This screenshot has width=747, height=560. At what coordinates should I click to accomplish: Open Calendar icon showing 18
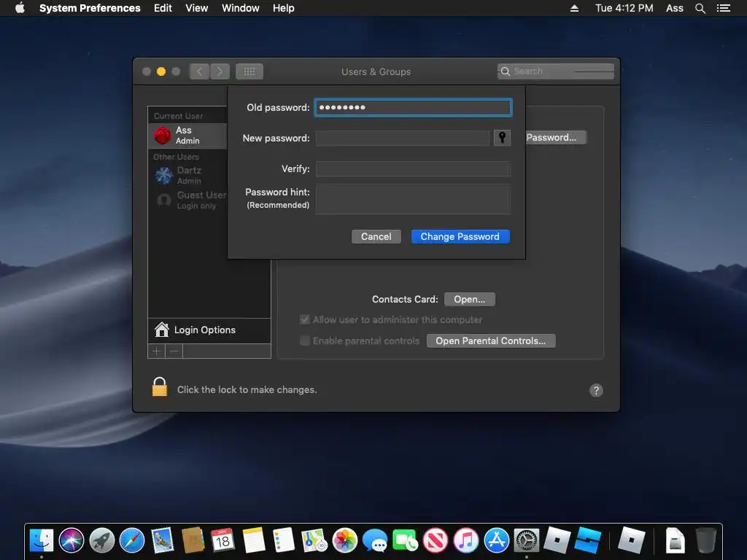coord(222,540)
